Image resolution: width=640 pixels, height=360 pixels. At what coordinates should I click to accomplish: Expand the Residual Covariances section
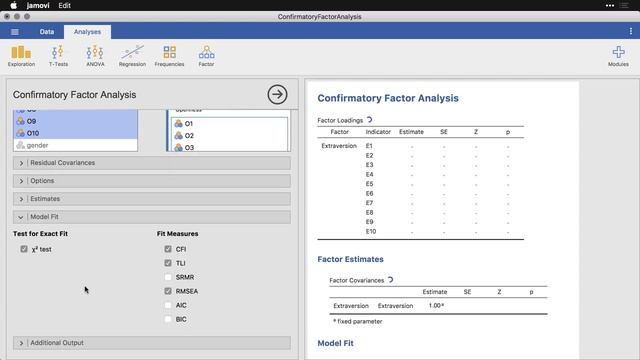click(x=152, y=163)
